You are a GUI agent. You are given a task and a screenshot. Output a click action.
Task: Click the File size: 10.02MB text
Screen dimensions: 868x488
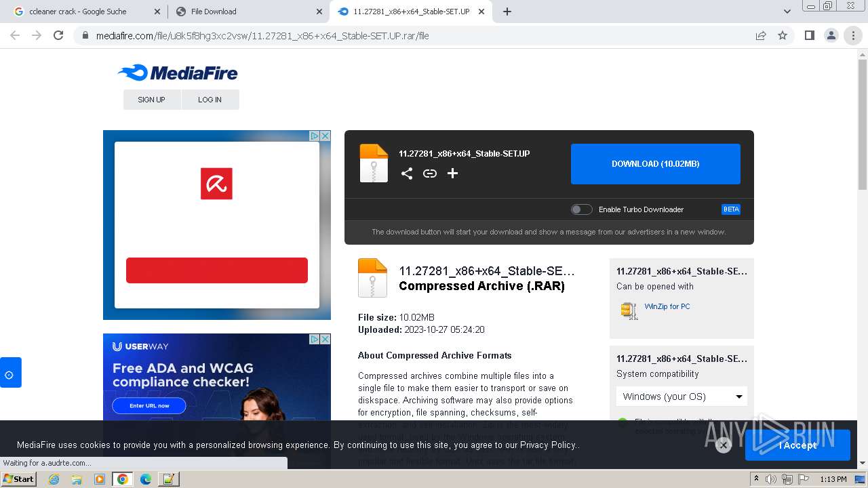396,317
